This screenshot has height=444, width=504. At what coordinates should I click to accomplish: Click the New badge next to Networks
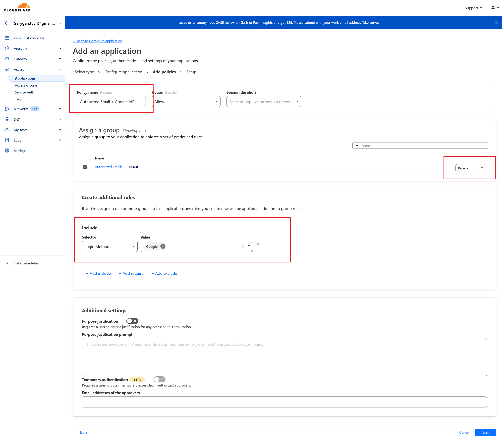click(35, 109)
